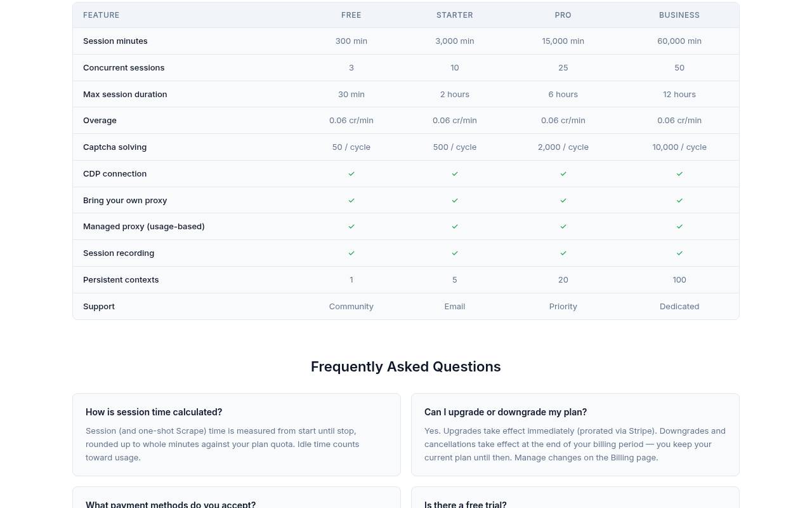Click the 15,000 min Pro value
The image size is (812, 508).
tap(563, 41)
